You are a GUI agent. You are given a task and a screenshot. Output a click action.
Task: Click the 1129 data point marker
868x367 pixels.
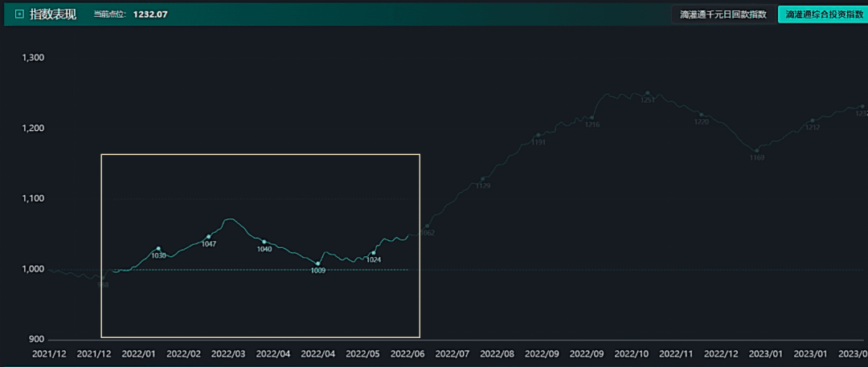[x=483, y=179]
